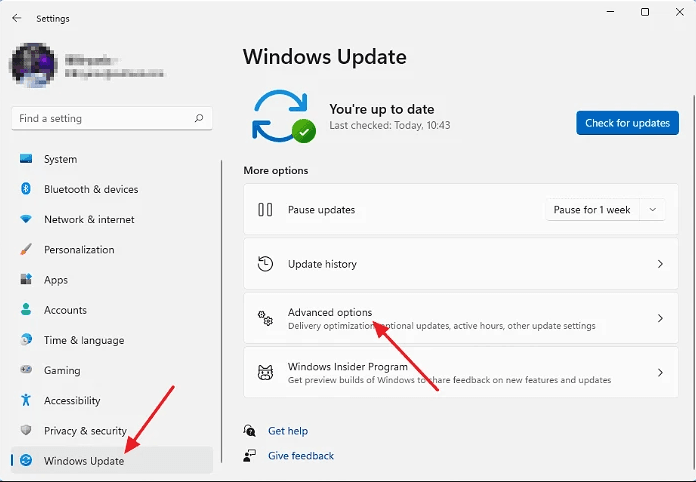Open Network & internet category

pos(112,219)
